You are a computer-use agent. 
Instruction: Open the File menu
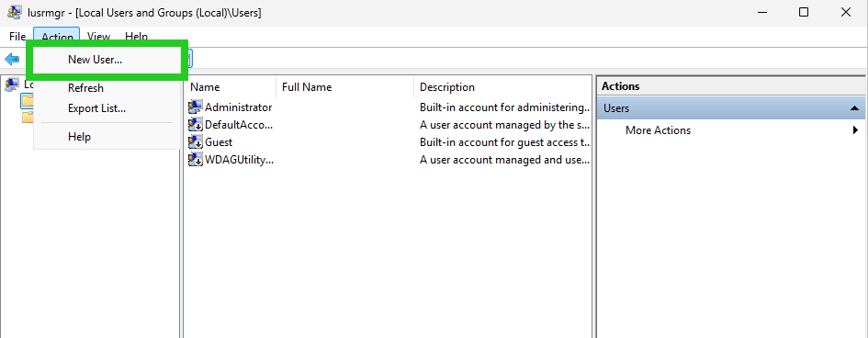(x=17, y=37)
